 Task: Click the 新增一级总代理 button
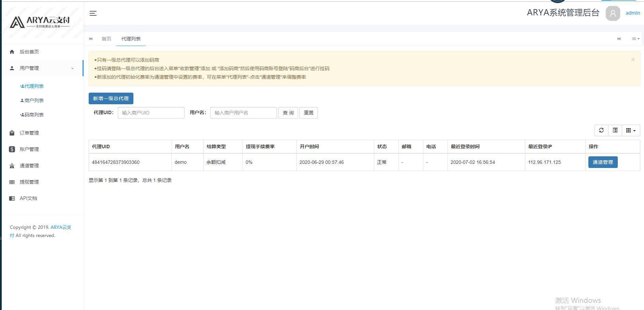pyautogui.click(x=111, y=98)
